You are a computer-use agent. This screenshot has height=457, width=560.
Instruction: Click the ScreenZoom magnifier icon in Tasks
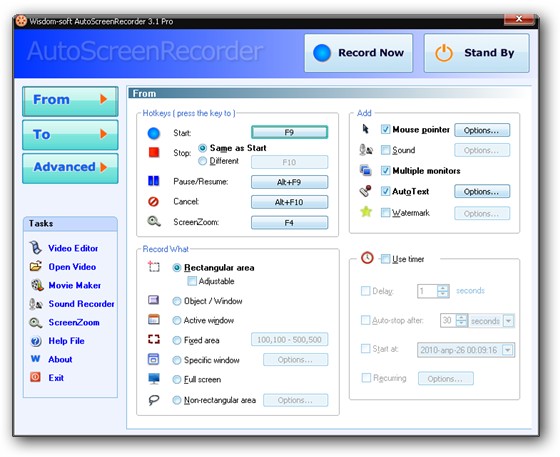click(x=36, y=323)
